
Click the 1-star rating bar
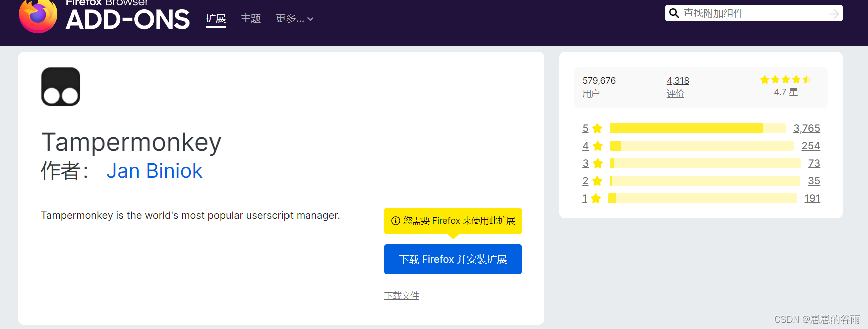click(x=703, y=198)
